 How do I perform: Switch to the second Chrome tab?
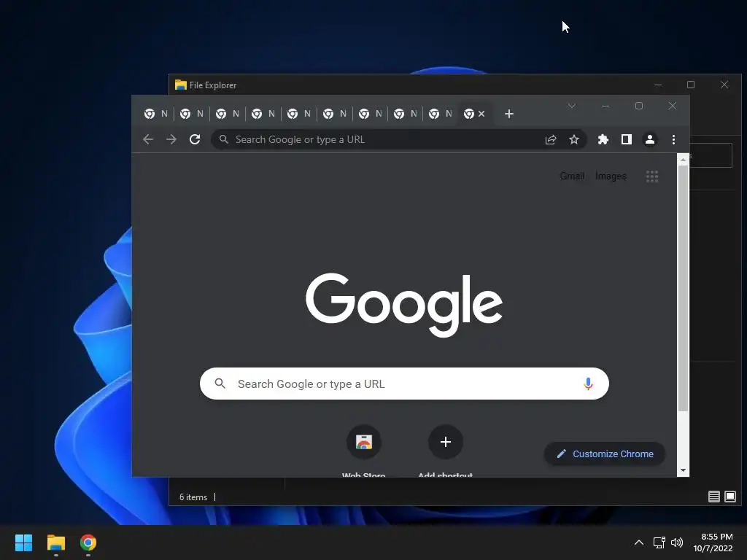pos(192,114)
